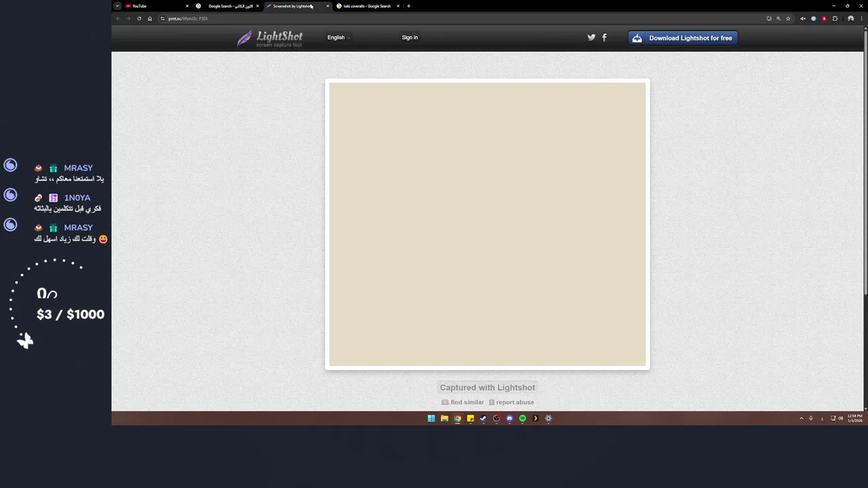The image size is (868, 488).
Task: Click the beige captured screenshot image
Action: click(x=488, y=224)
